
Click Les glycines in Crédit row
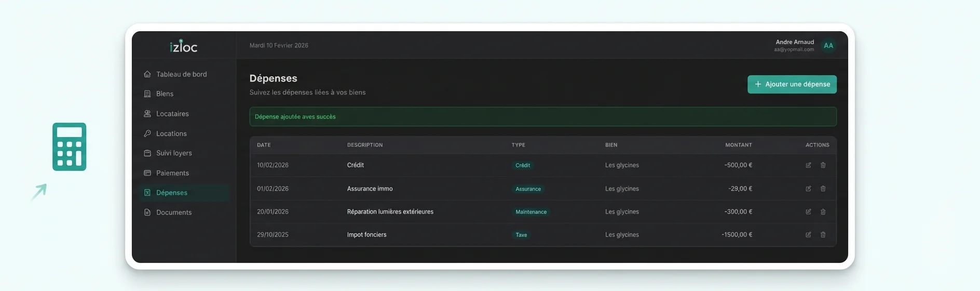pyautogui.click(x=622, y=165)
